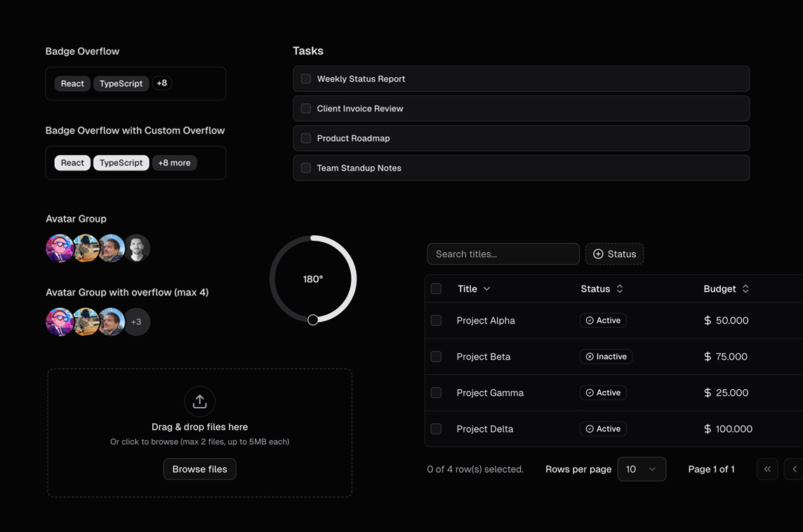Open the Status filter dropdown button
This screenshot has height=532, width=803.
click(615, 254)
